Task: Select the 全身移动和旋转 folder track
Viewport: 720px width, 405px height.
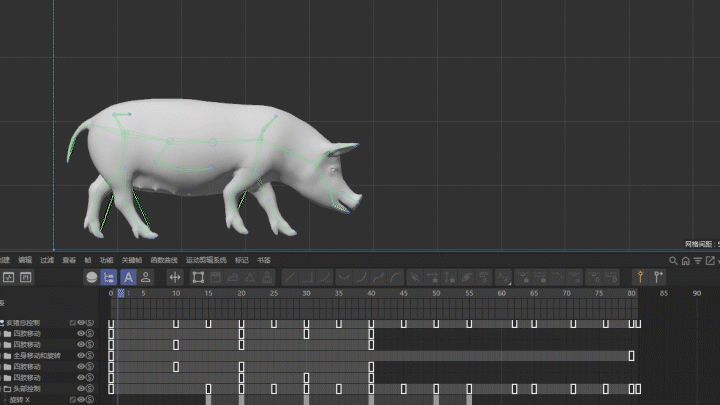Action: (37, 355)
